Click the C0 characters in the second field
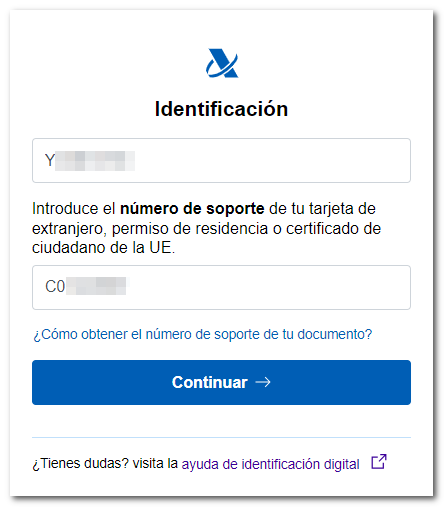The height and width of the screenshot is (507, 444). coord(55,287)
